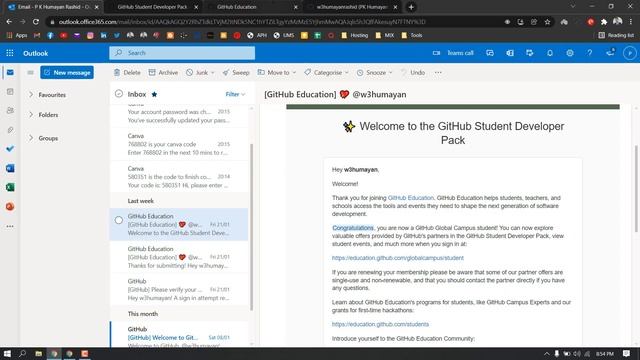Archive the selected email
Screen dimensions: 640x360
point(163,73)
